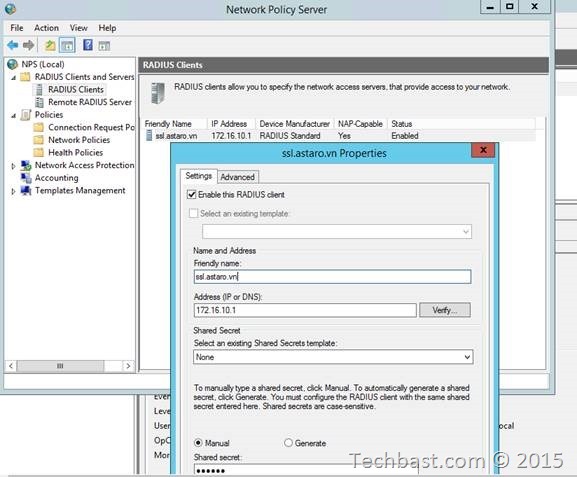Collapse RADIUS Clients and Servers node
The image size is (577, 477).
pyautogui.click(x=13, y=78)
